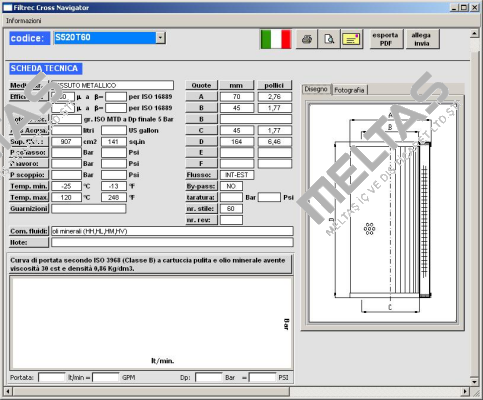Viewport: 483px width, 400px height.
Task: Click the quota E row button
Action: click(x=201, y=153)
